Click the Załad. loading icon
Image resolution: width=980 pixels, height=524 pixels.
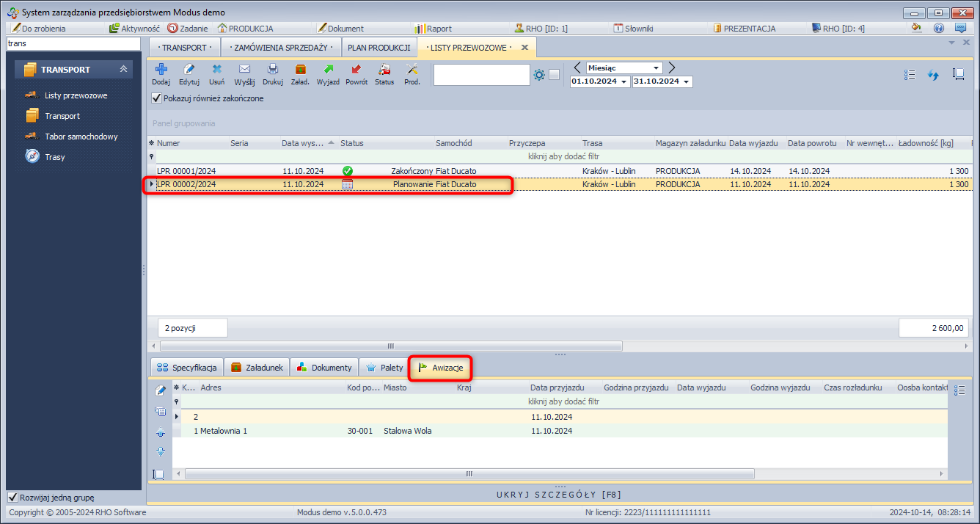tap(300, 70)
